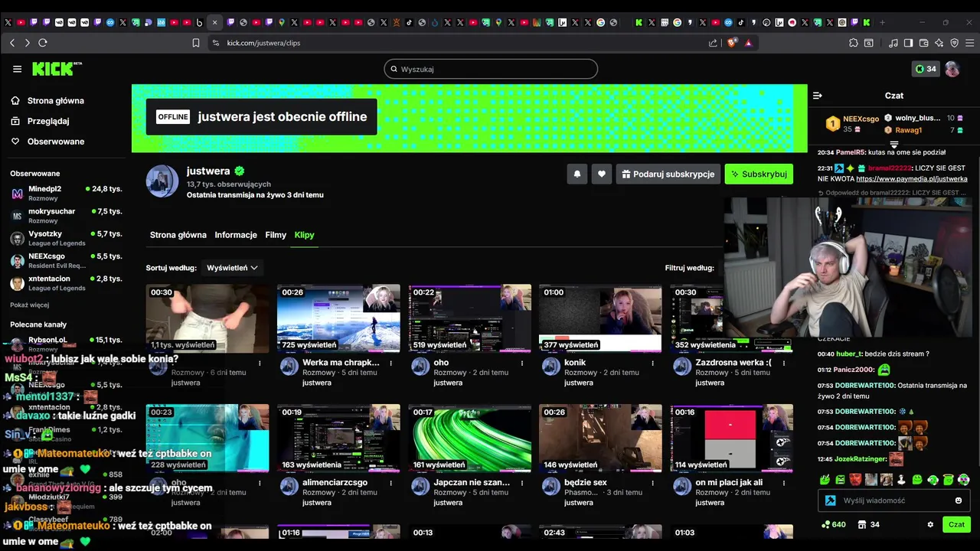This screenshot has height=551, width=980.
Task: Open followed channel Minedpl2
Action: tap(66, 193)
